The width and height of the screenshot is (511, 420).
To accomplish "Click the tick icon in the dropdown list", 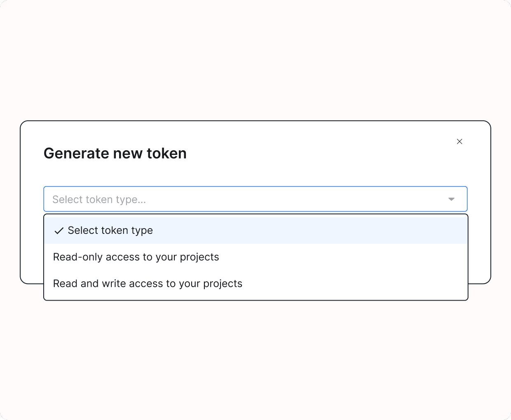I will point(59,231).
